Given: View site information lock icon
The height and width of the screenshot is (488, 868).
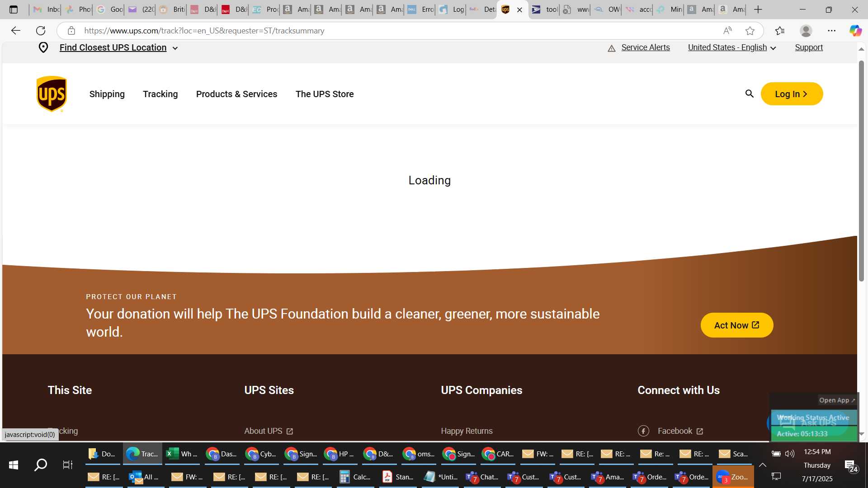Looking at the screenshot, I should click(x=71, y=31).
